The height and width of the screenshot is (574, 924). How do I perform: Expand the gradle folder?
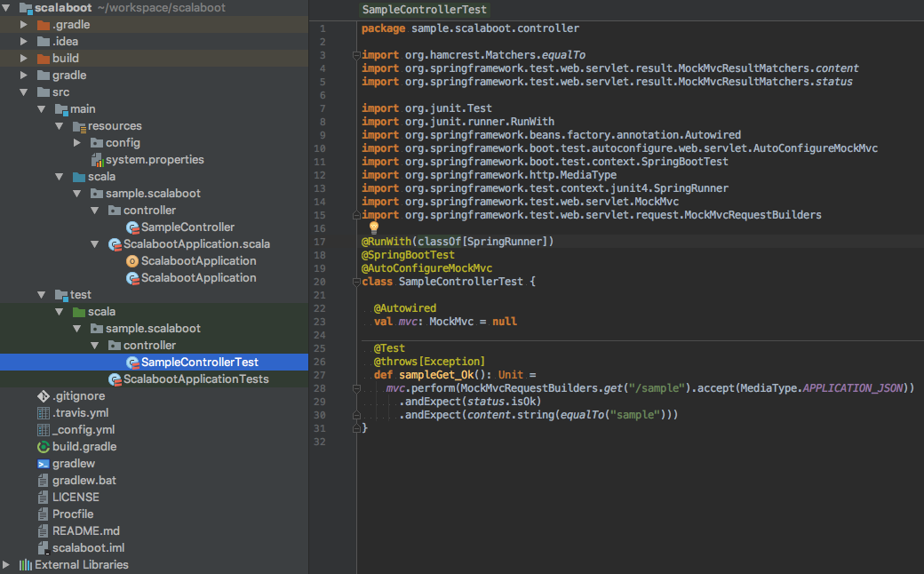pos(24,76)
